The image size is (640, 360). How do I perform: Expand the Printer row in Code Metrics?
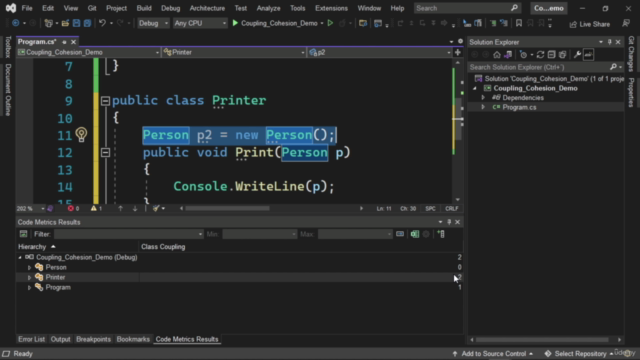pyautogui.click(x=29, y=277)
